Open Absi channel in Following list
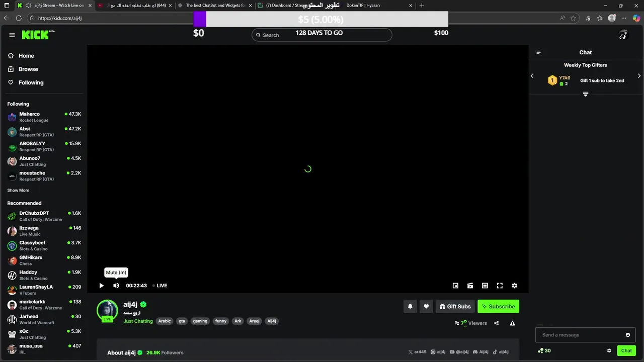Viewport: 644px width, 362px height. pyautogui.click(x=44, y=132)
